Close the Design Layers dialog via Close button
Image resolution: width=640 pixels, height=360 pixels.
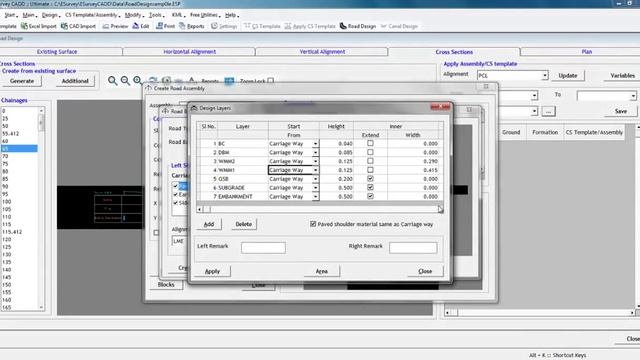tap(425, 271)
